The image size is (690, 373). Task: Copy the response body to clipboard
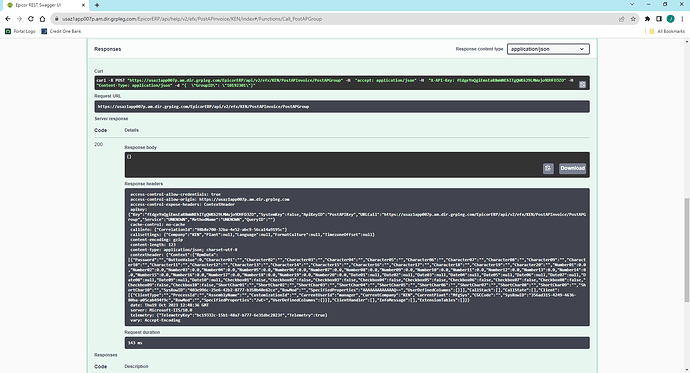click(548, 168)
